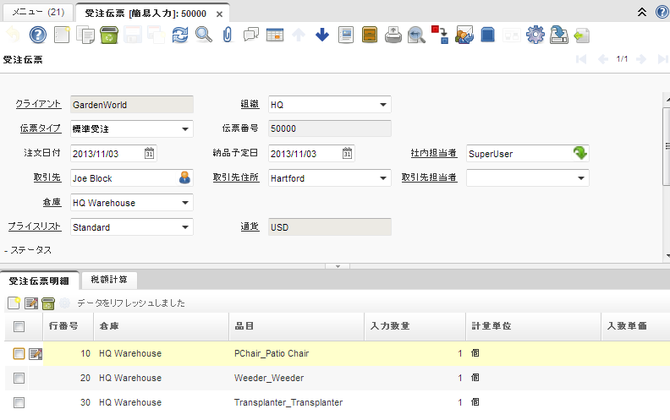Screen dimensions: 670x420
Task: Click Delete icon in the detail toolbar
Action: pyautogui.click(x=48, y=303)
